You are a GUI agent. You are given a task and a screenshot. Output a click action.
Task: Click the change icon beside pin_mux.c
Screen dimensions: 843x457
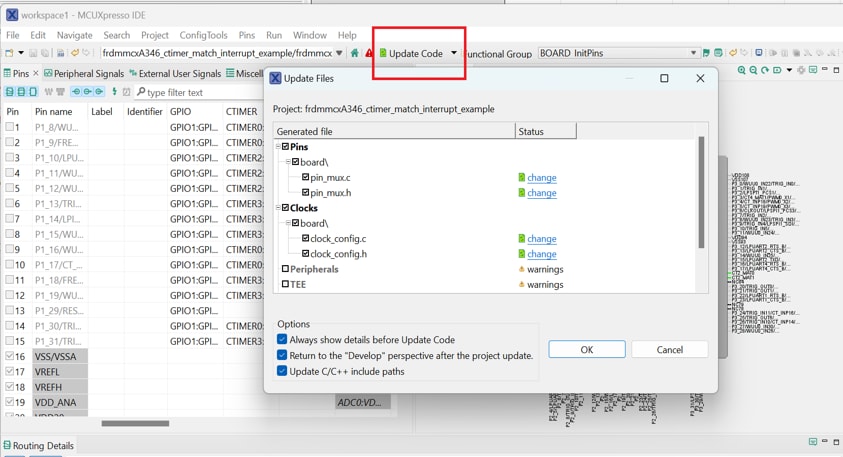click(521, 178)
